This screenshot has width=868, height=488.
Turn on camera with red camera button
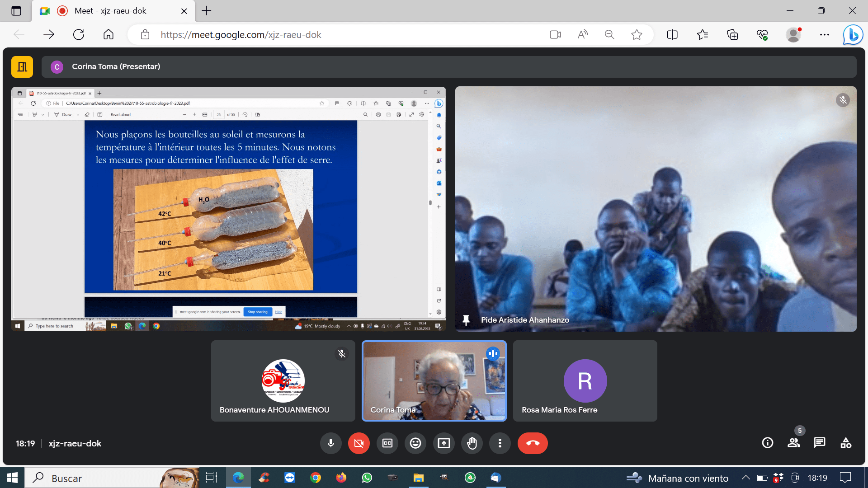[359, 443]
